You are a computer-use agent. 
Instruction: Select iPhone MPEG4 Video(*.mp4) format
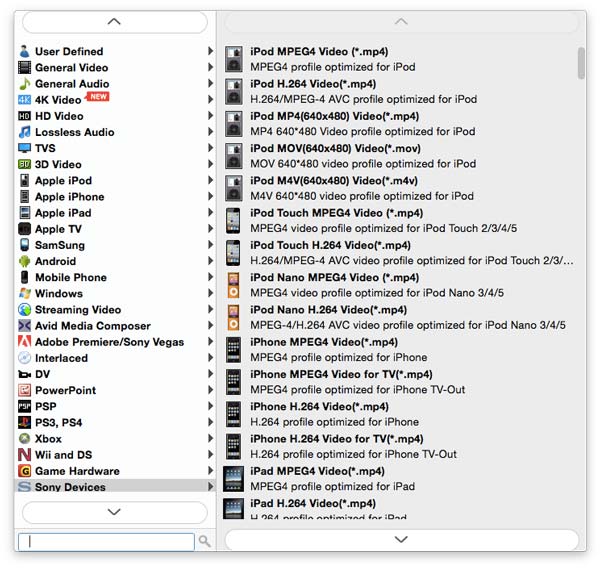point(400,349)
